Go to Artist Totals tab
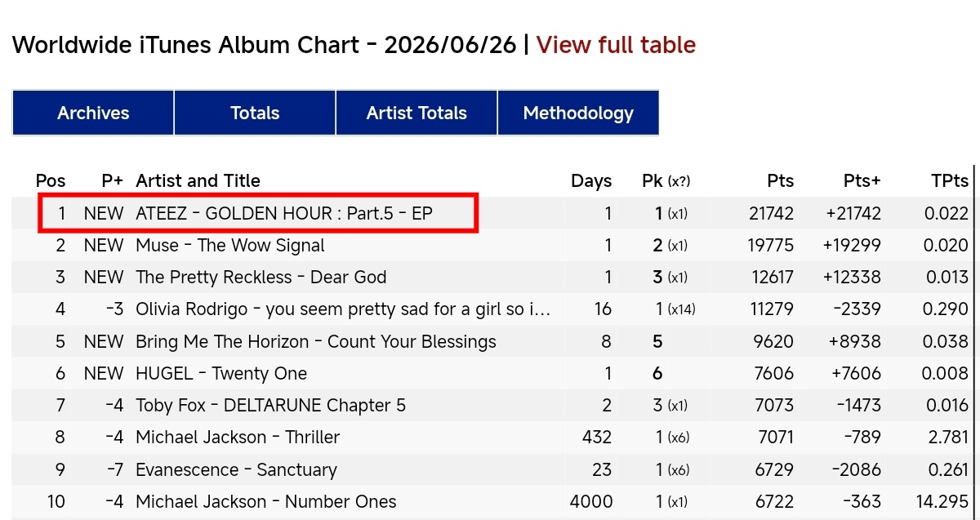The height and width of the screenshot is (520, 980). coord(416,113)
